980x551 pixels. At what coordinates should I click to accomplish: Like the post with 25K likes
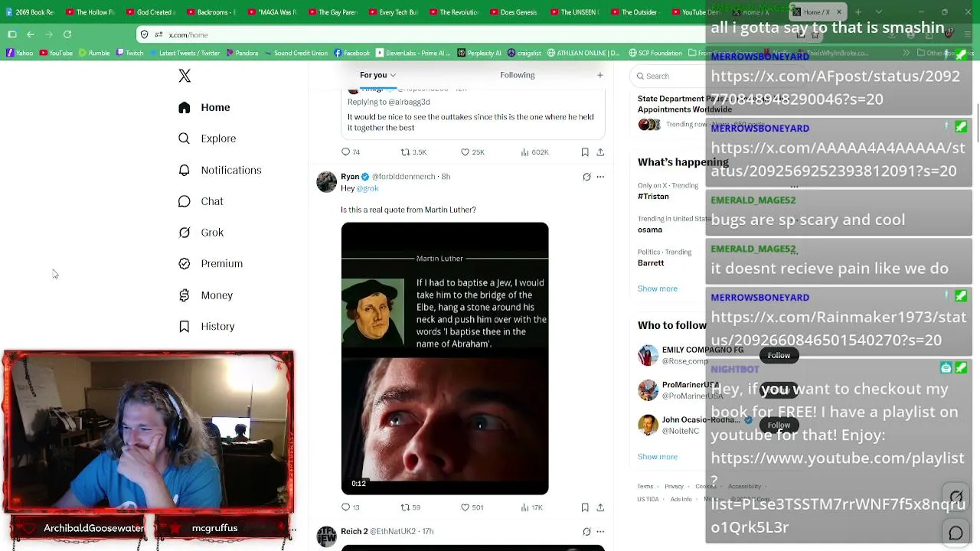point(472,152)
